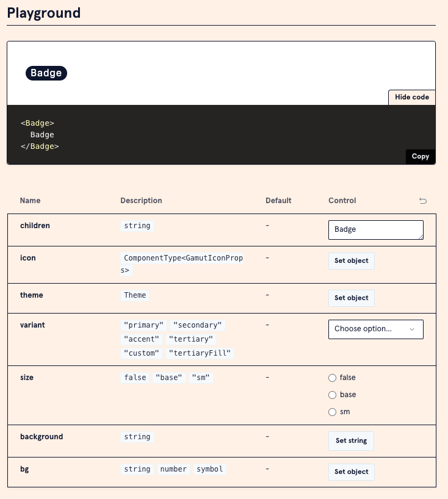Click the Description column header
This screenshot has width=448, height=499.
141,201
